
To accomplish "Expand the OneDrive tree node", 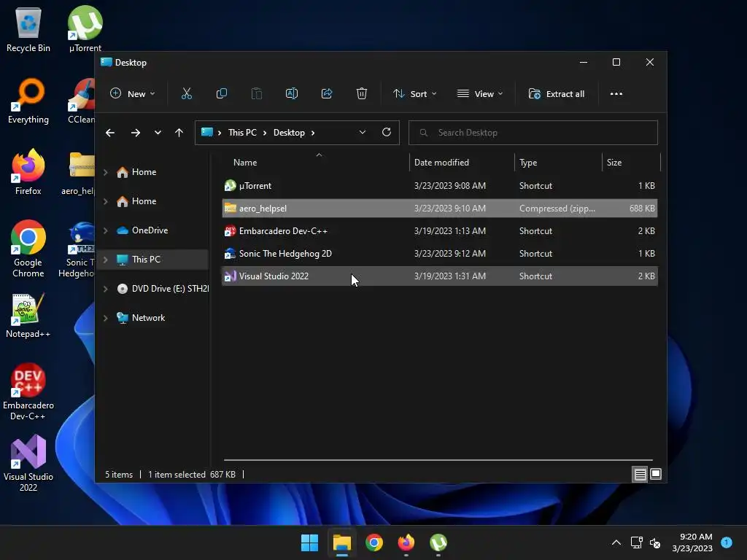I will tap(106, 230).
